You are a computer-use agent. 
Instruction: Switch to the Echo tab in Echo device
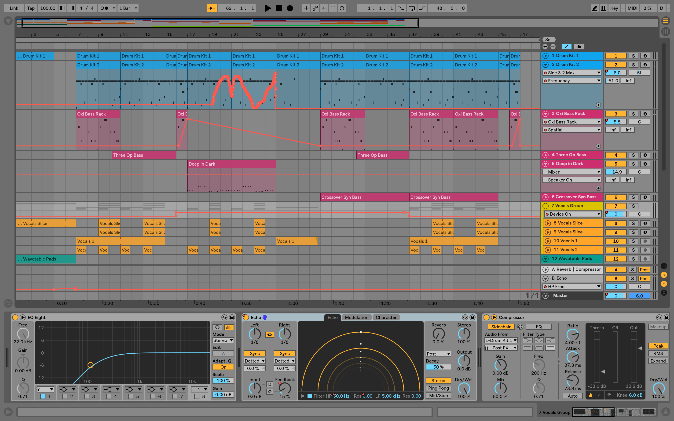coord(332,317)
